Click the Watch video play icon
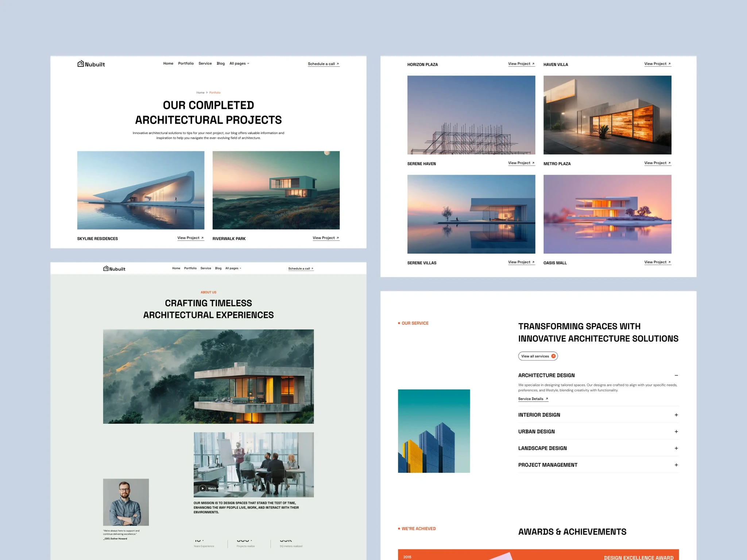 (x=202, y=488)
